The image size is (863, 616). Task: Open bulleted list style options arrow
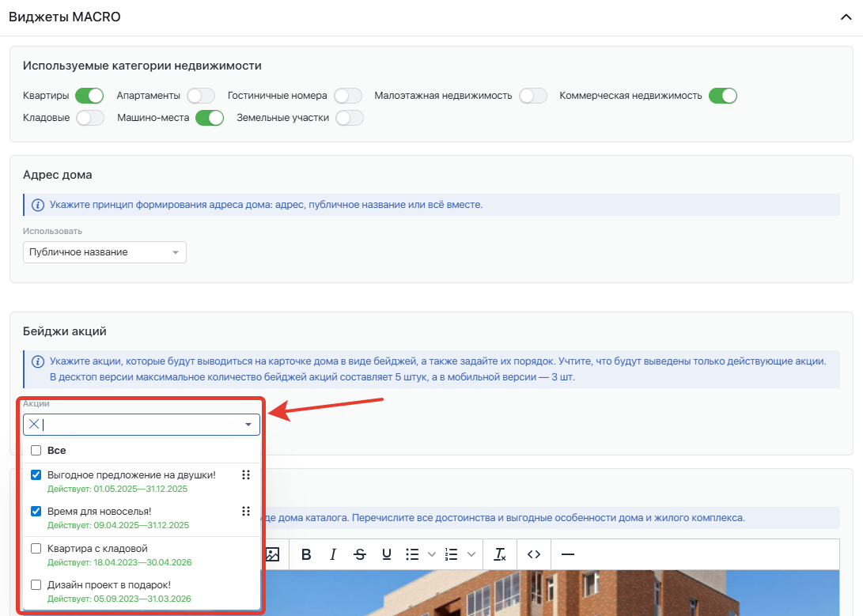431,554
